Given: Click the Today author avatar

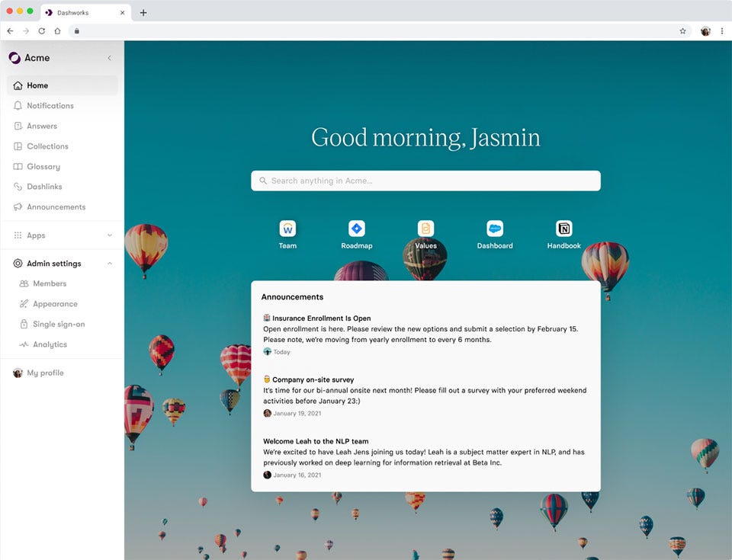Looking at the screenshot, I should click(267, 351).
